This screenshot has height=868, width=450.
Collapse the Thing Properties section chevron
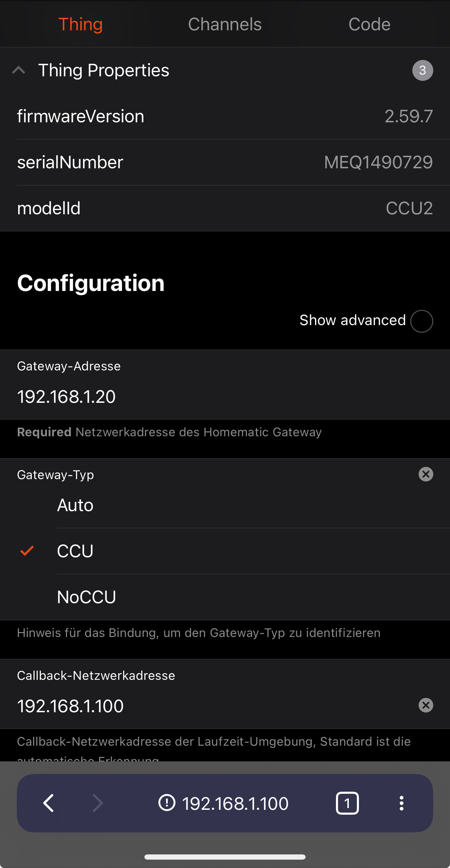point(18,70)
